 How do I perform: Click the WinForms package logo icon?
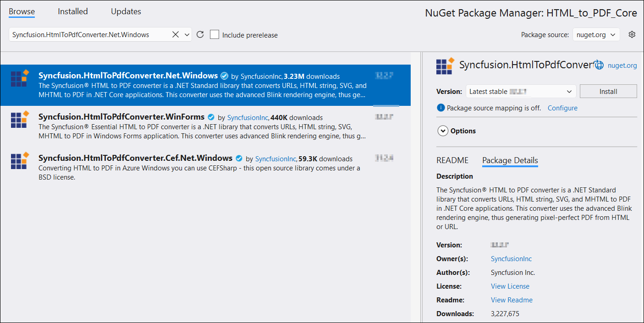click(x=20, y=119)
